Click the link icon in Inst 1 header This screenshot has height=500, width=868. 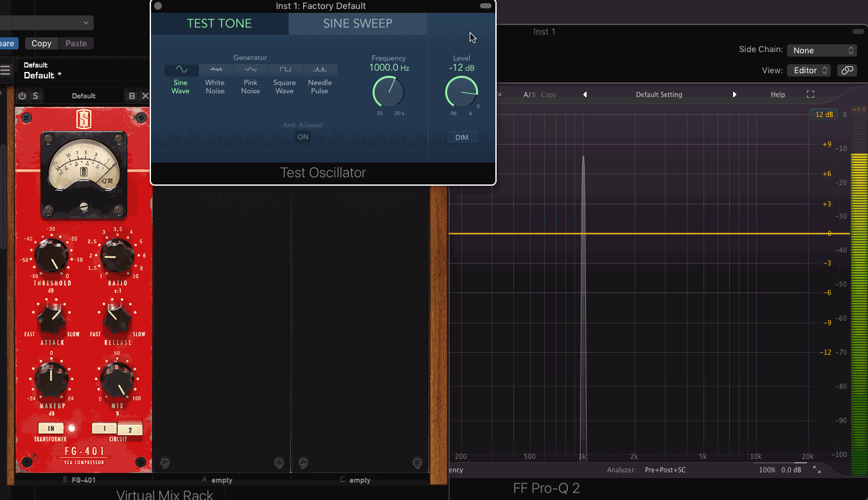847,70
